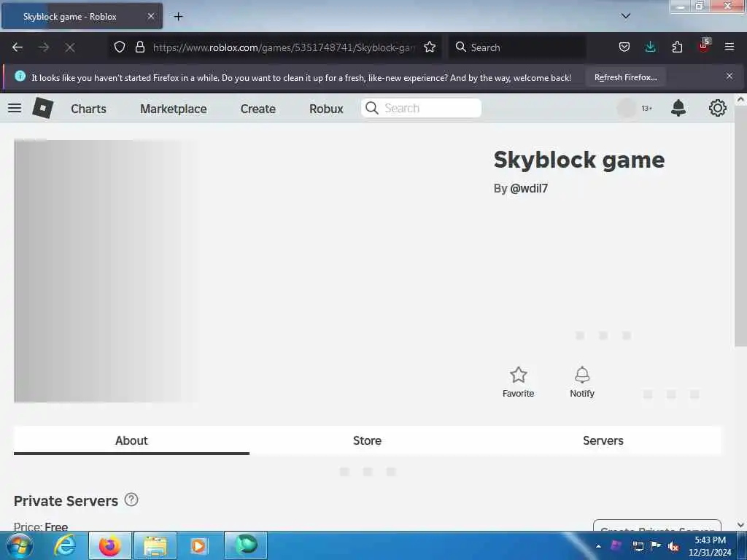747x560 pixels.
Task: Stop loading the page in Firefox
Action: click(70, 47)
